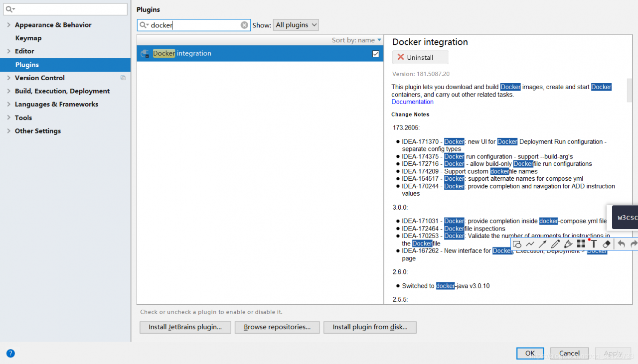Open the Documentation link
638x364 pixels.
pyautogui.click(x=412, y=102)
